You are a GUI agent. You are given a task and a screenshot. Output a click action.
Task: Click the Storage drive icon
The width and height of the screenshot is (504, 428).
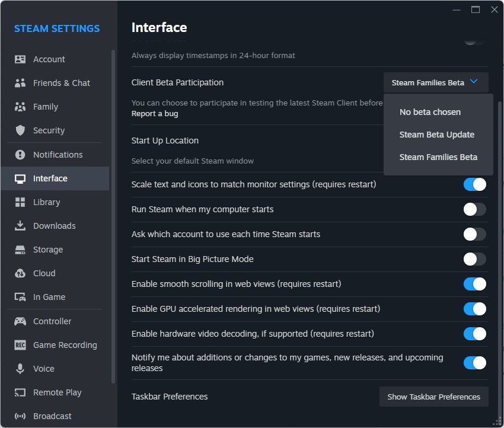tap(20, 250)
